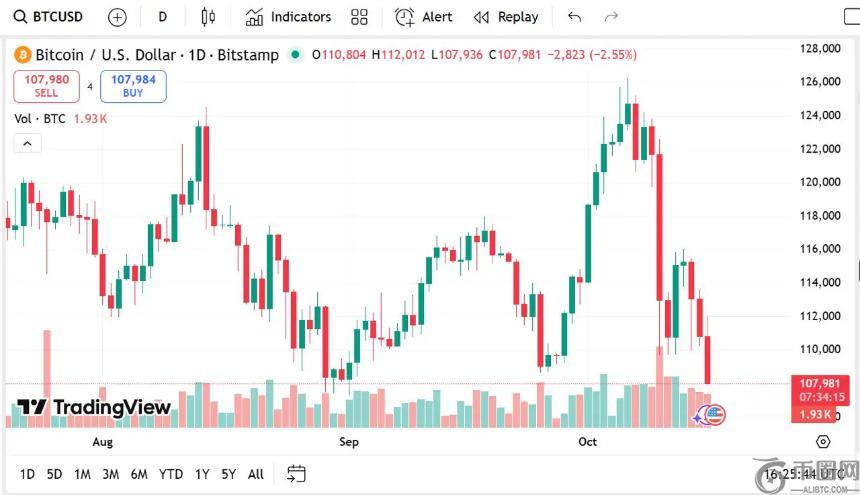This screenshot has height=495, width=860.
Task: Open the go to date calendar icon
Action: pos(296,474)
